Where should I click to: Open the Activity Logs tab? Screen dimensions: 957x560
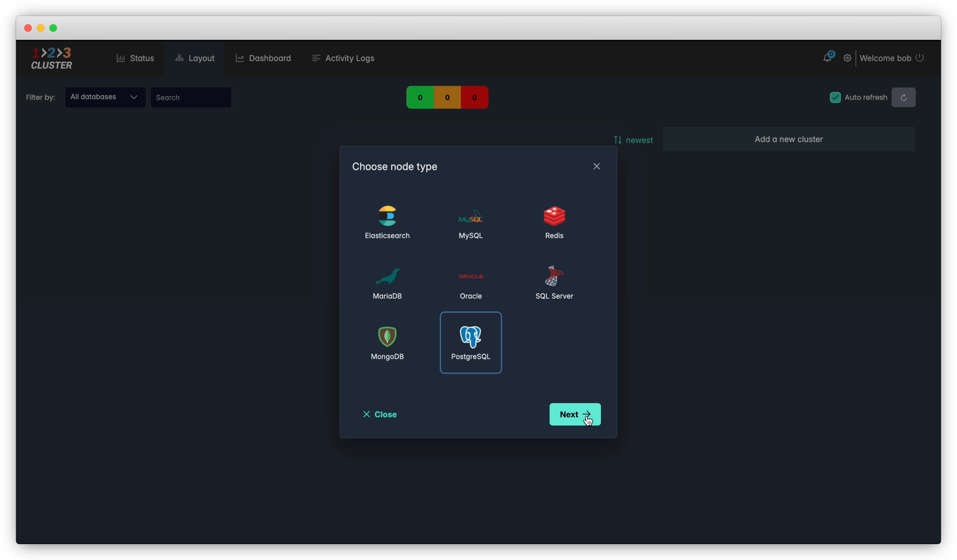coord(343,58)
